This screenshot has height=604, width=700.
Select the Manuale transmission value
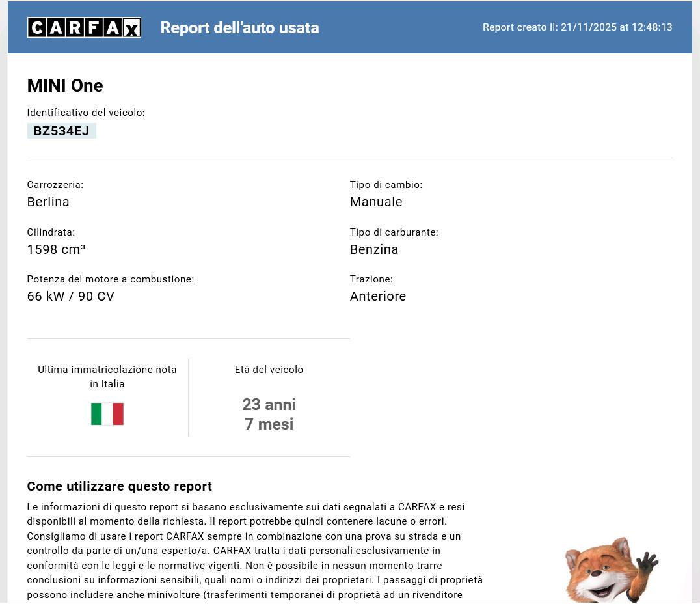click(376, 202)
